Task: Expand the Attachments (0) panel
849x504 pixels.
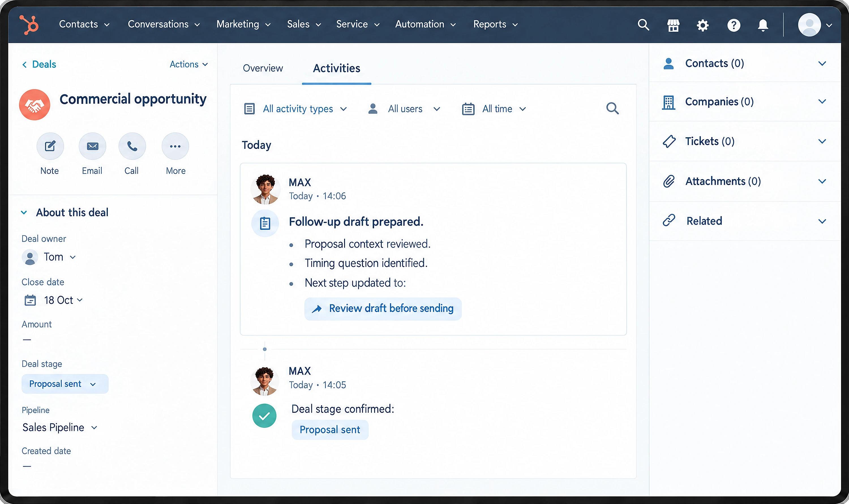Action: [745, 181]
